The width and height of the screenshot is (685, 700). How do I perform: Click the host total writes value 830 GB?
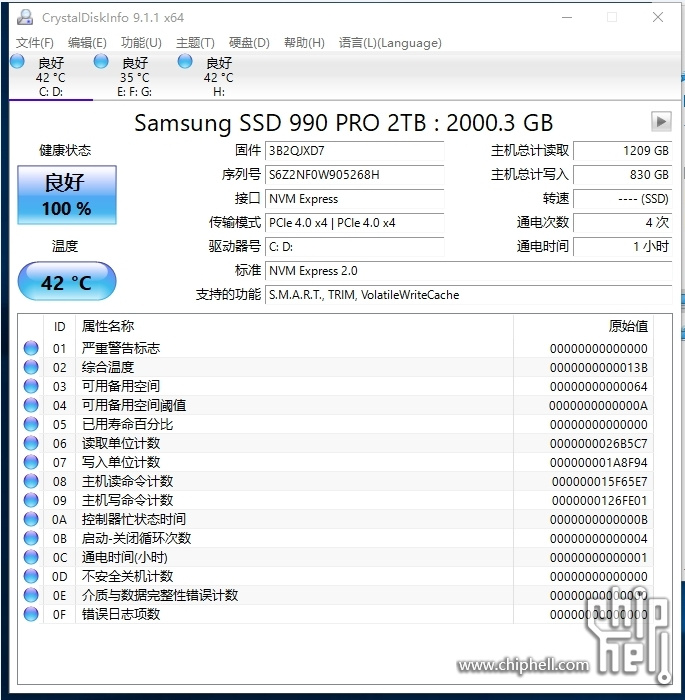tap(622, 175)
